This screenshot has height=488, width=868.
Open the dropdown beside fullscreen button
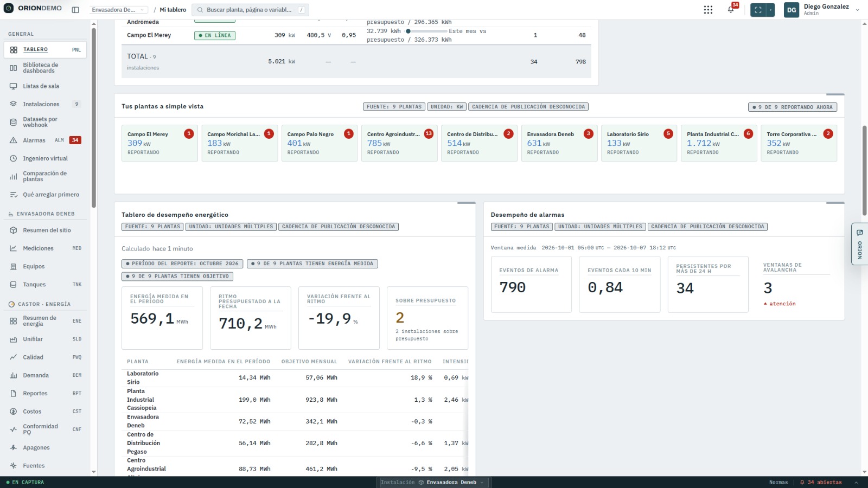770,10
